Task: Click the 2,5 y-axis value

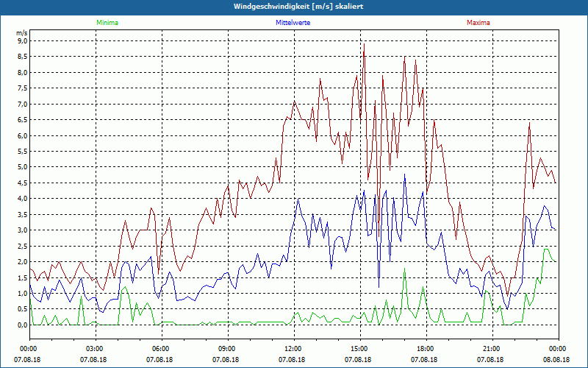Action: pyautogui.click(x=22, y=246)
